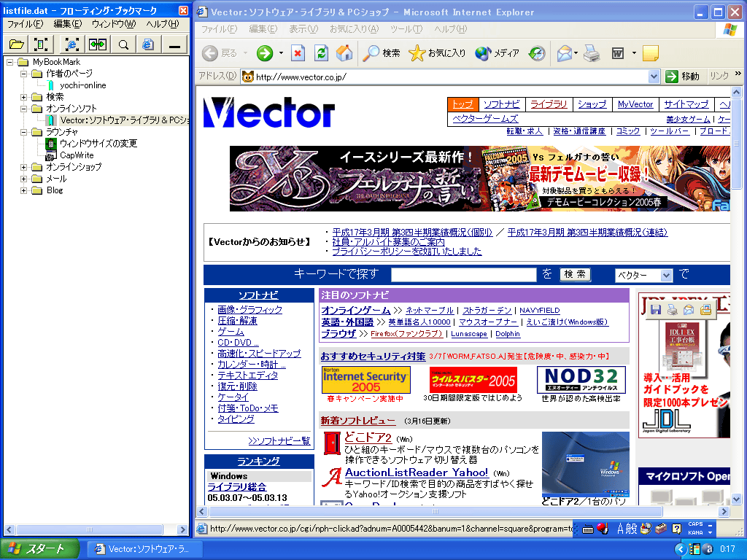747x560 pixels.
Task: Open ファイル menu in Floating Bookmark
Action: 26,24
